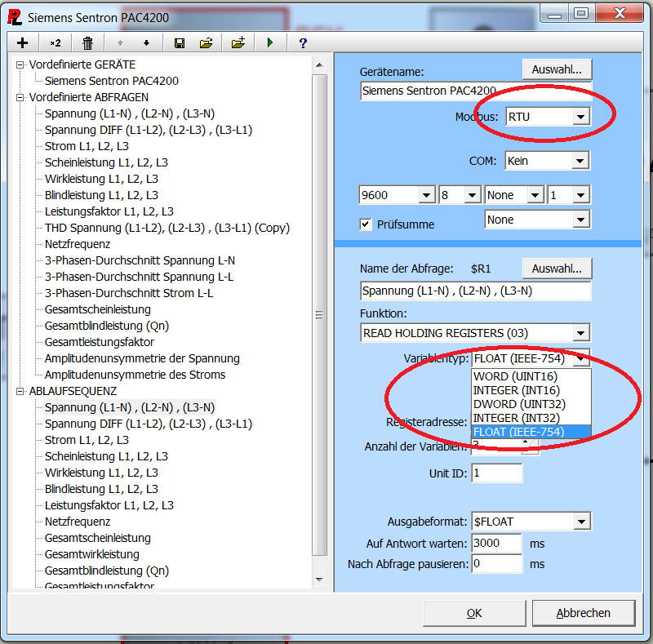
Task: Click the plus icon to add an entry
Action: coord(23,43)
